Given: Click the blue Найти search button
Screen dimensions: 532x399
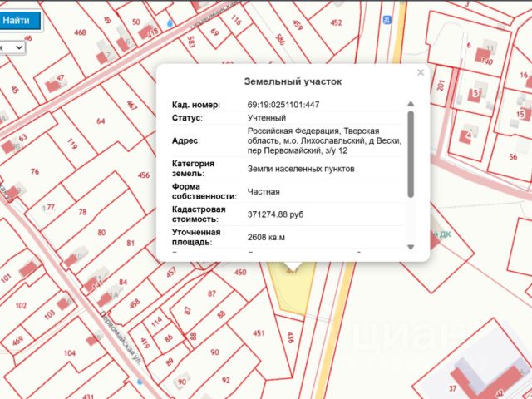Looking at the screenshot, I should click(20, 20).
